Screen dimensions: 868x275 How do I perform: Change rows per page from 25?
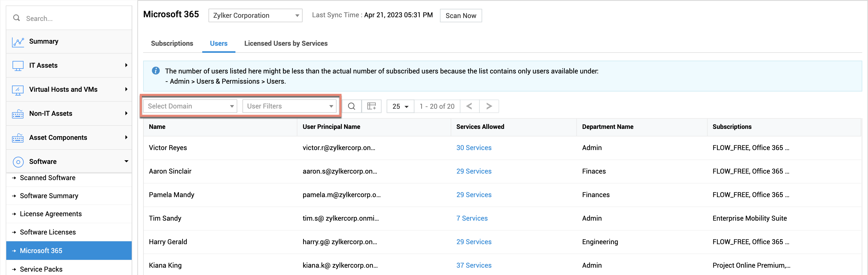click(400, 106)
